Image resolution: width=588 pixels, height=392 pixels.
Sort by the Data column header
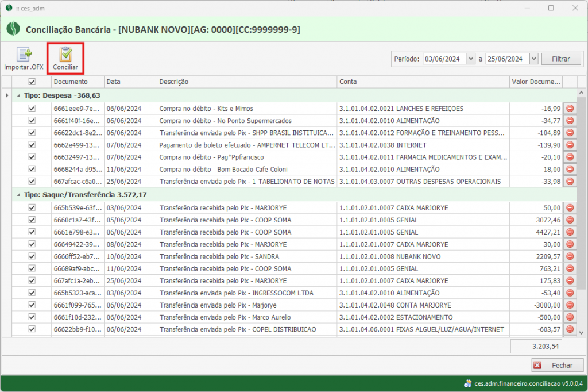click(130, 82)
